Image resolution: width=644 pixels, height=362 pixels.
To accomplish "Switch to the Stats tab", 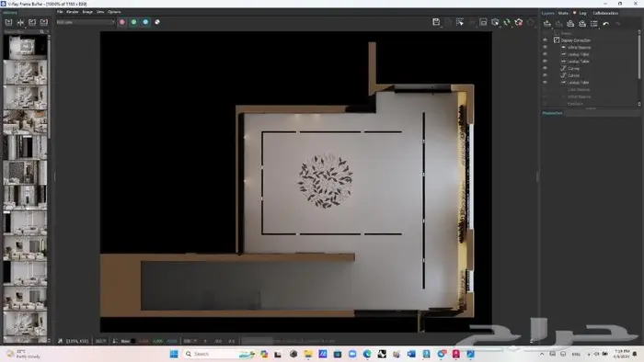I will (563, 13).
